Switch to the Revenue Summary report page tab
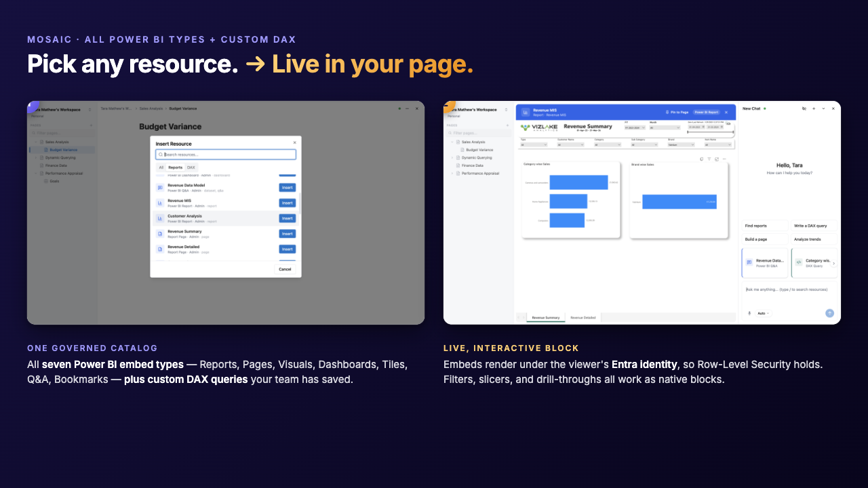This screenshot has width=868, height=488. [546, 317]
